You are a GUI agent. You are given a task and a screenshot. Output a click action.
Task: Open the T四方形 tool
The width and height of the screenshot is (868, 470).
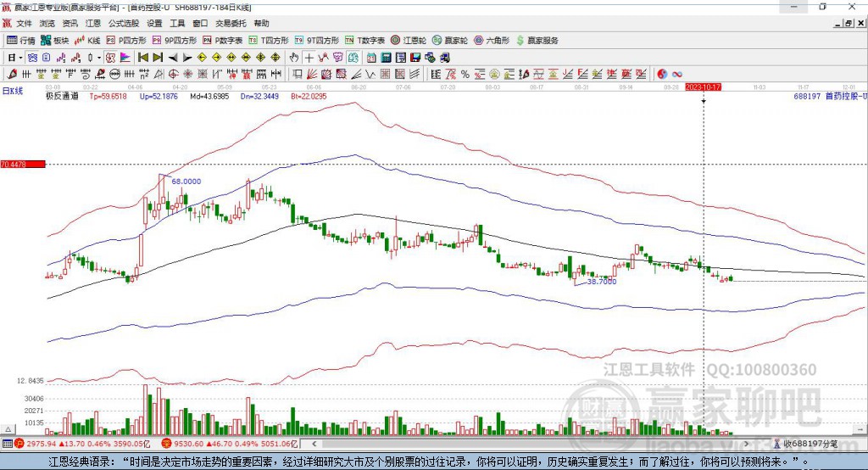(269, 41)
